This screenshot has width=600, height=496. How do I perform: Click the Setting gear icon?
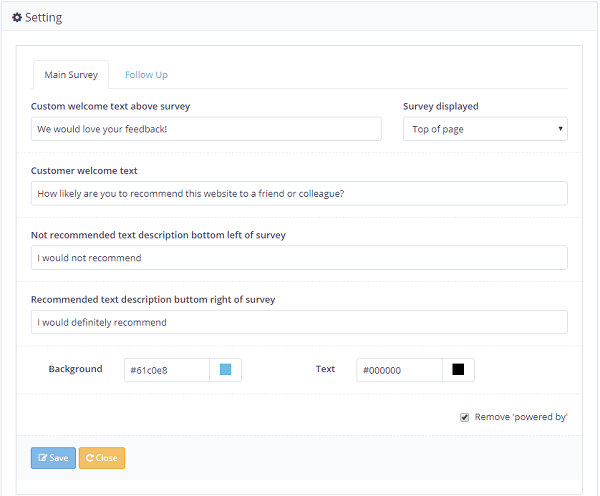click(17, 18)
